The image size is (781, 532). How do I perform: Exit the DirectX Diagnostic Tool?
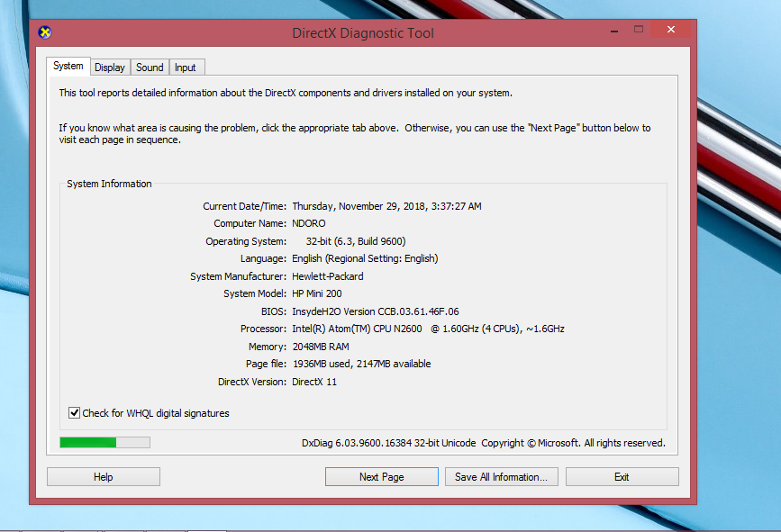[622, 476]
